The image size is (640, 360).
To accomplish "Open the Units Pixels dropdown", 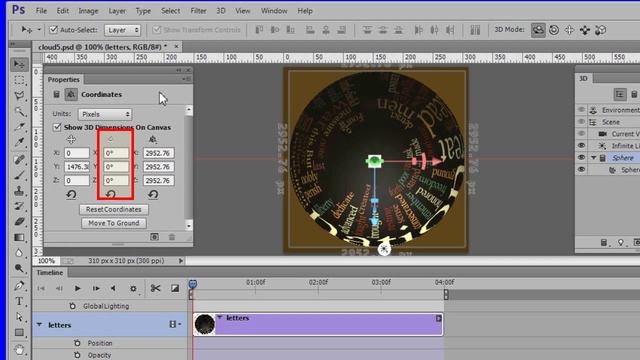I will click(105, 114).
